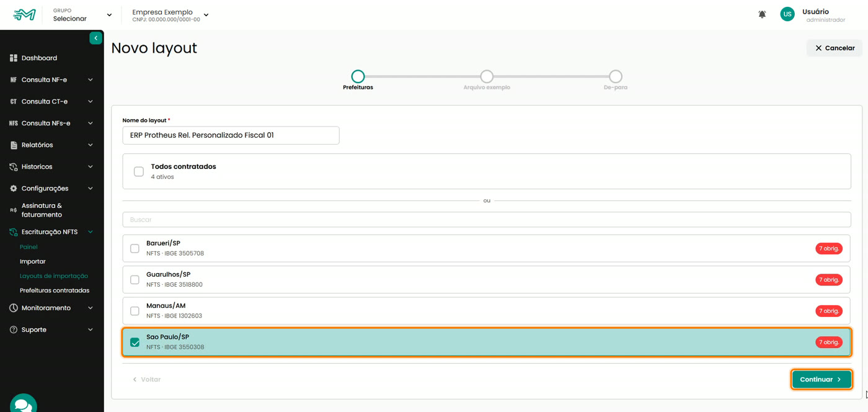
Task: Open the Painel submenu item
Action: [x=29, y=247]
